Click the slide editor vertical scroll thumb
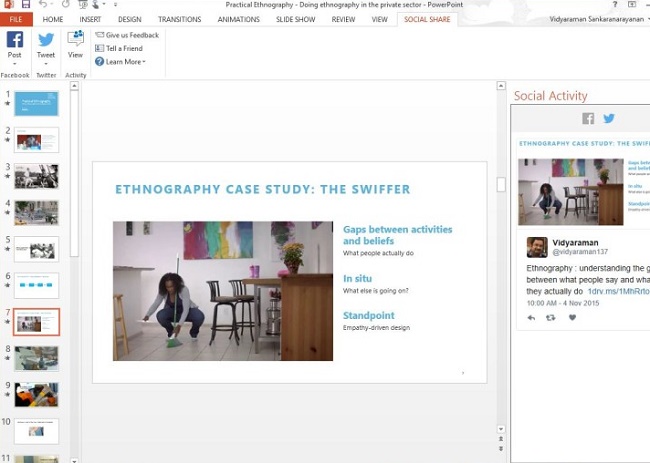 point(501,184)
